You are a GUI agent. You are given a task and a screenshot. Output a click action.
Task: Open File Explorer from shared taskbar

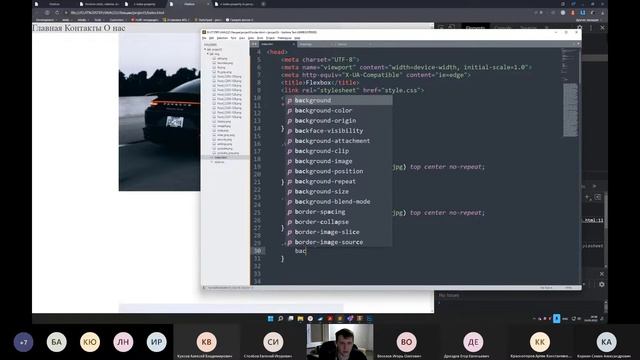tap(300, 319)
